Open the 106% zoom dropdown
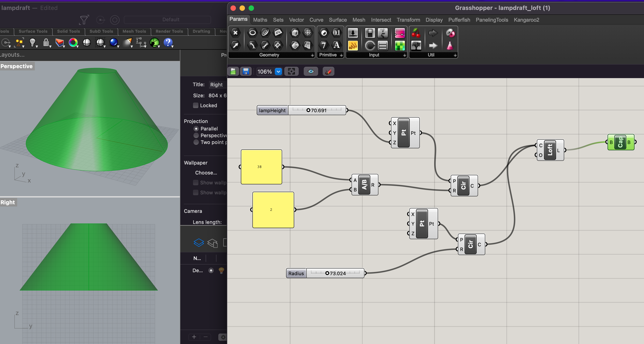Viewport: 644px width, 344px height. [278, 72]
